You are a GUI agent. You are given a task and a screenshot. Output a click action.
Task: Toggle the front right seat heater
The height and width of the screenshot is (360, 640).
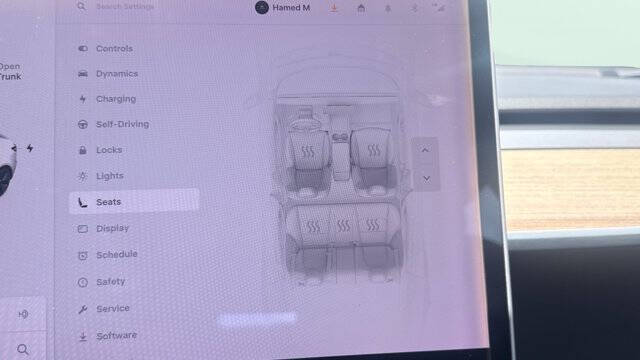[374, 151]
